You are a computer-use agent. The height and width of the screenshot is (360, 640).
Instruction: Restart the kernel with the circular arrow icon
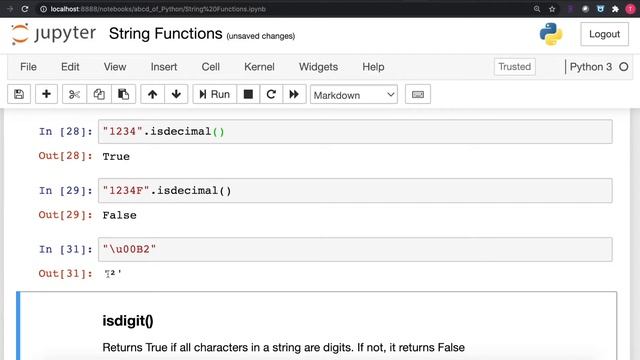[x=271, y=95]
